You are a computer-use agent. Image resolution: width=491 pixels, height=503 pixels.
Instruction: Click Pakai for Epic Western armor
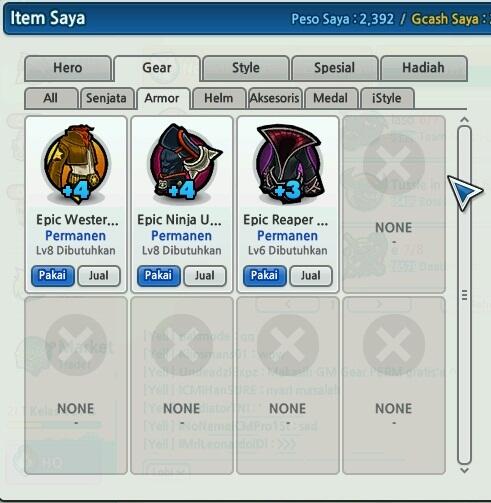coord(53,276)
